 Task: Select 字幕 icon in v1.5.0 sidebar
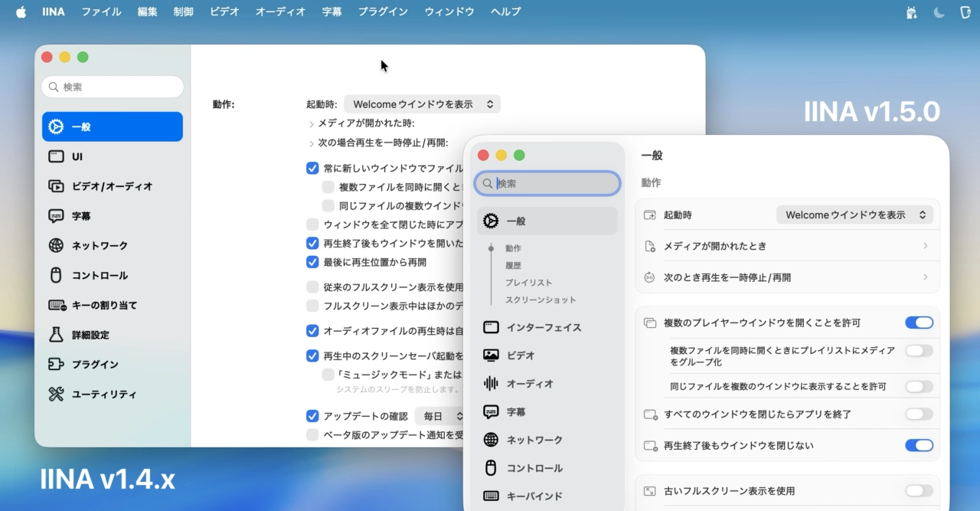pyautogui.click(x=492, y=411)
